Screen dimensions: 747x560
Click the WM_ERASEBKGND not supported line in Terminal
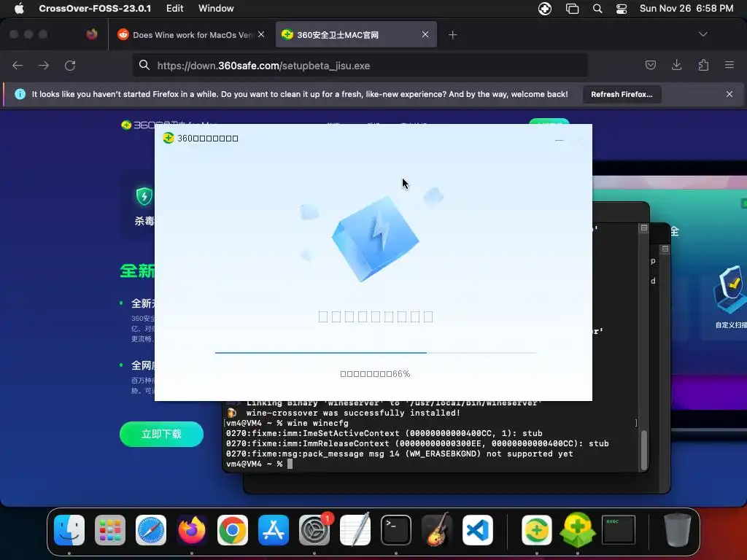(x=399, y=454)
